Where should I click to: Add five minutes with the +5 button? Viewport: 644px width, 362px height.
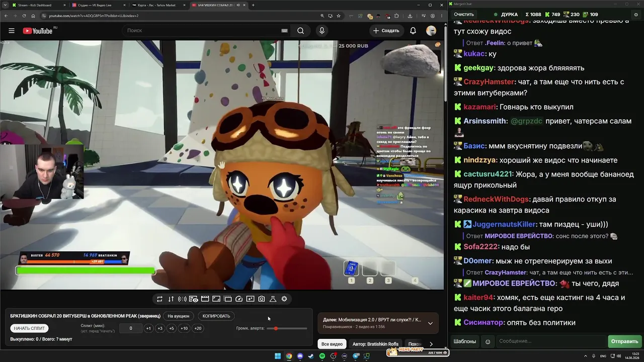[x=172, y=328]
